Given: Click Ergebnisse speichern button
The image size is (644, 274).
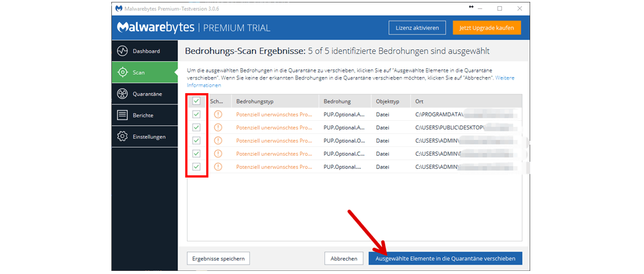Looking at the screenshot, I should [218, 259].
